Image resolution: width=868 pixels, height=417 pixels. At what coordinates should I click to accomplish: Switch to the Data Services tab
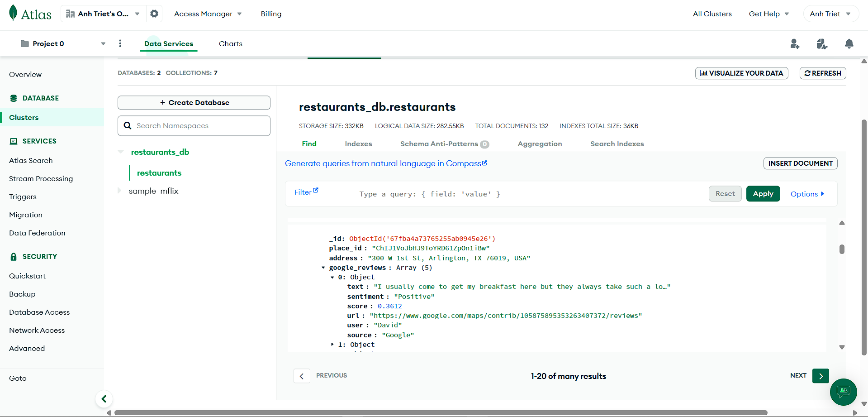169,44
